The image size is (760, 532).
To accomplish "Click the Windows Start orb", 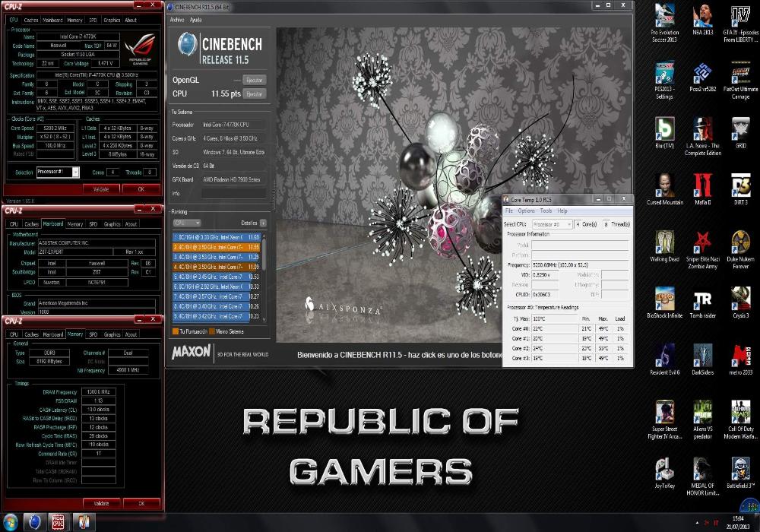I will tap(10, 522).
